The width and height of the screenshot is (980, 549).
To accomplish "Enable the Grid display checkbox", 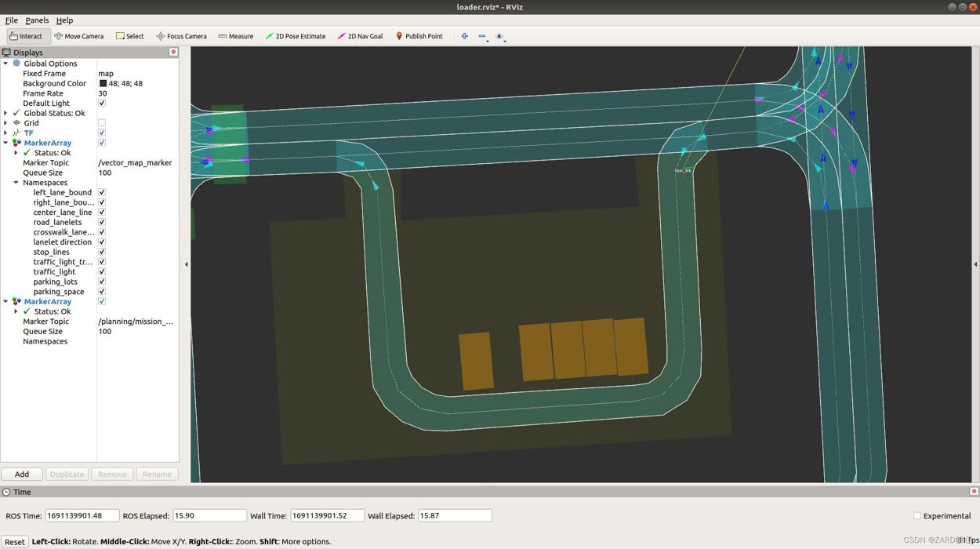I will pyautogui.click(x=102, y=123).
